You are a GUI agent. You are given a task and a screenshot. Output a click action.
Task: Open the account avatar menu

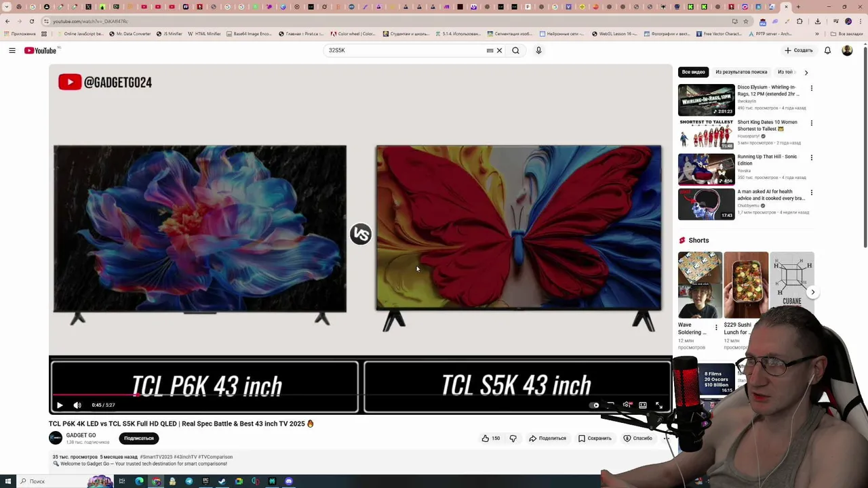847,50
